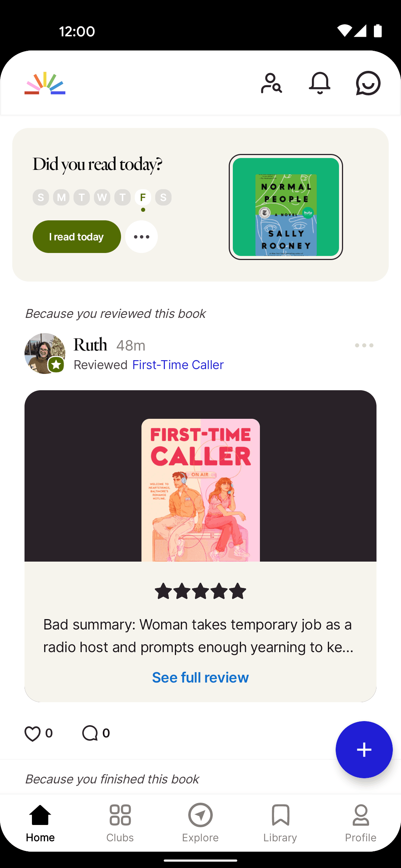Image resolution: width=401 pixels, height=868 pixels.
Task: Switch to the Clubs tab
Action: (x=120, y=822)
